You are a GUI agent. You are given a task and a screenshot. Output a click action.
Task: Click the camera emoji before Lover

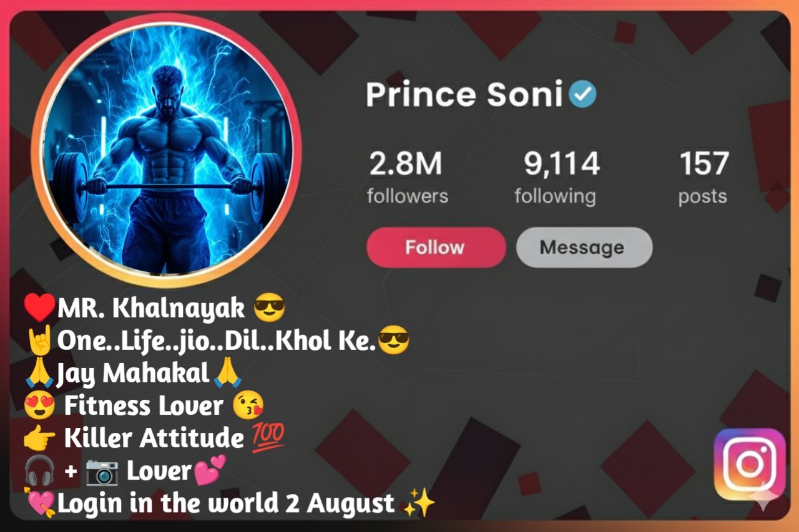point(102,472)
